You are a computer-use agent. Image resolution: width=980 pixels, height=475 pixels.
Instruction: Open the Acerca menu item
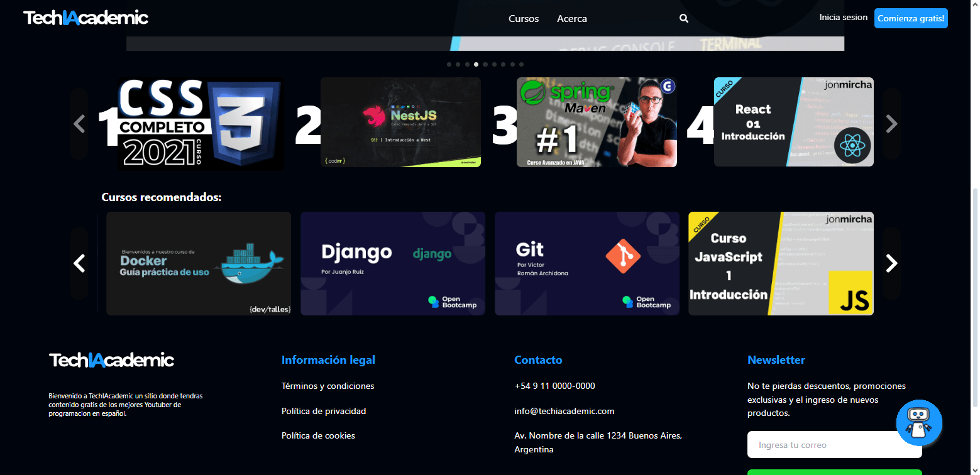click(x=572, y=18)
